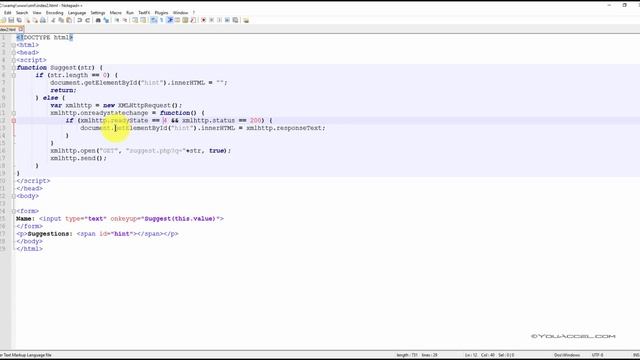
Task: Collapse the onreadystatechange function fold marker
Action: [x=13, y=113]
